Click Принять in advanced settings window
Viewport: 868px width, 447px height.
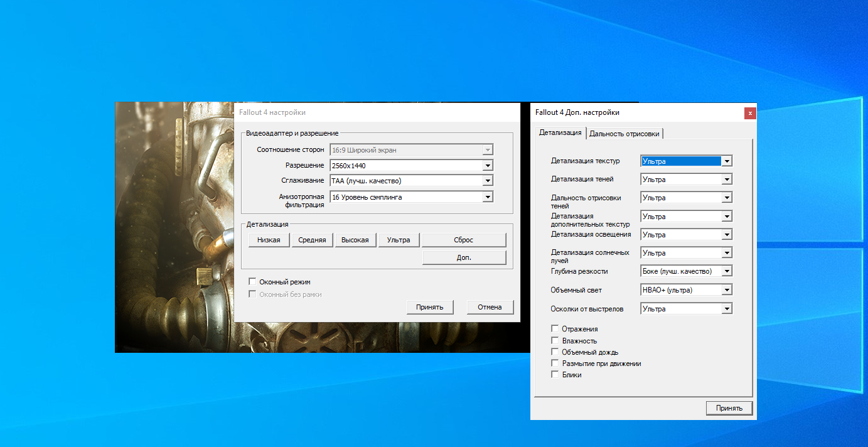[729, 408]
